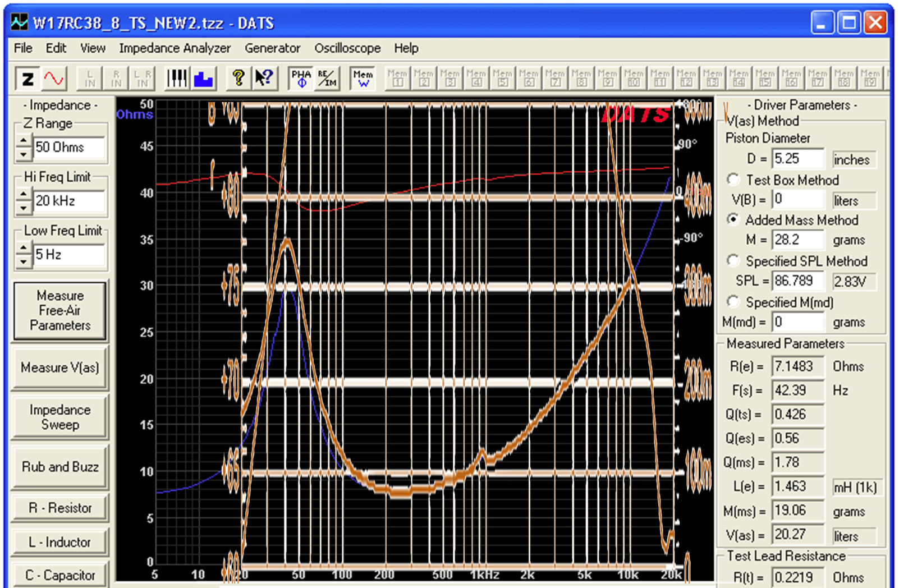
Task: Increase Z Range with up arrow
Action: coord(23,141)
